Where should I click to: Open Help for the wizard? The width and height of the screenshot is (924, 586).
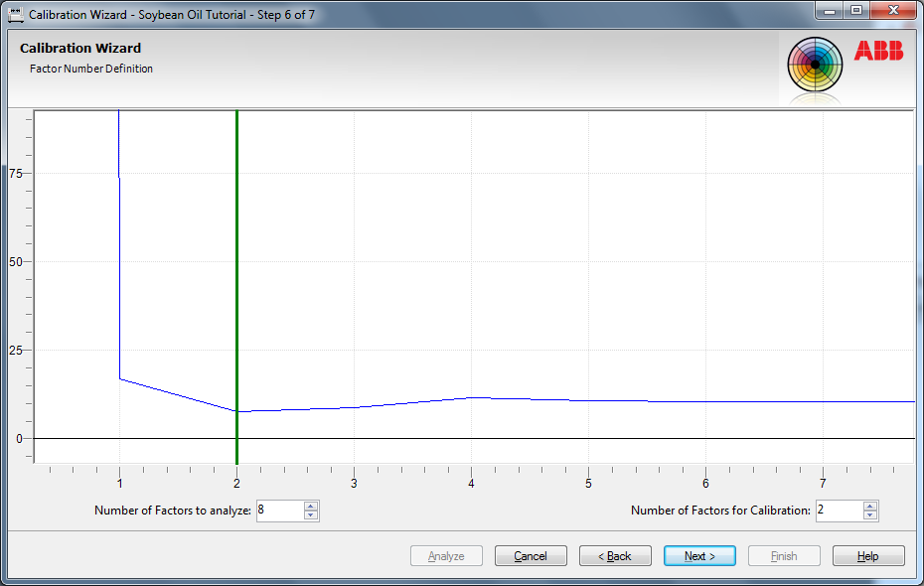pos(868,556)
